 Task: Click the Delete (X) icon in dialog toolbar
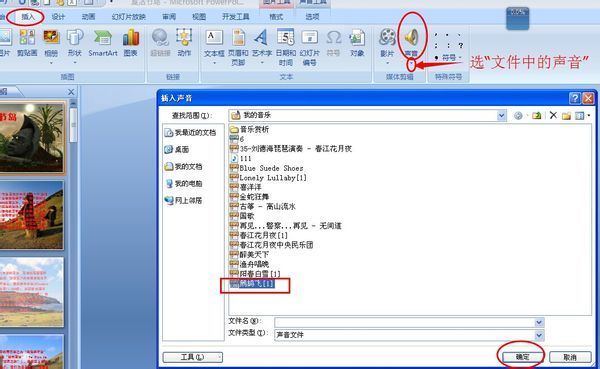[x=553, y=115]
